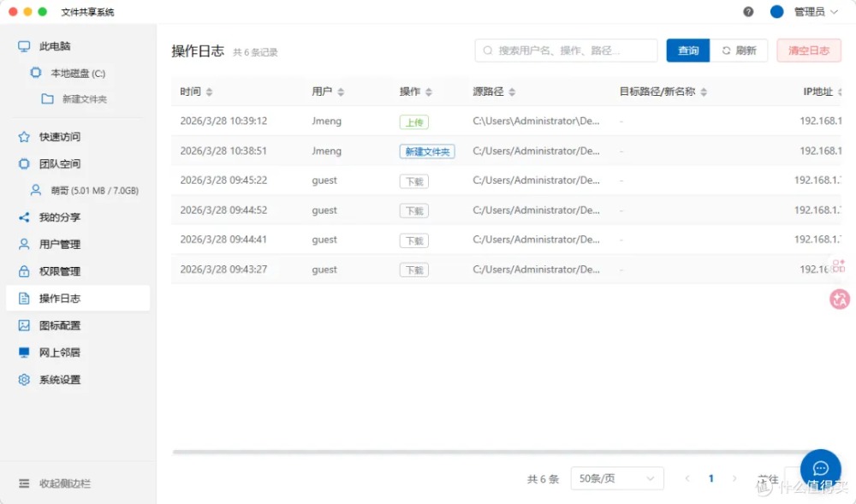Open 系统设置 gear in sidebar

coord(24,380)
